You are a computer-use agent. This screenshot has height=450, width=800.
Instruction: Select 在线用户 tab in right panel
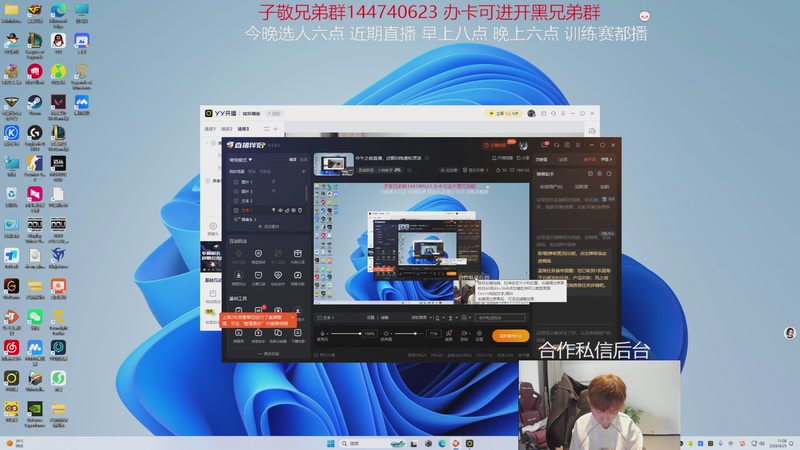click(x=551, y=187)
